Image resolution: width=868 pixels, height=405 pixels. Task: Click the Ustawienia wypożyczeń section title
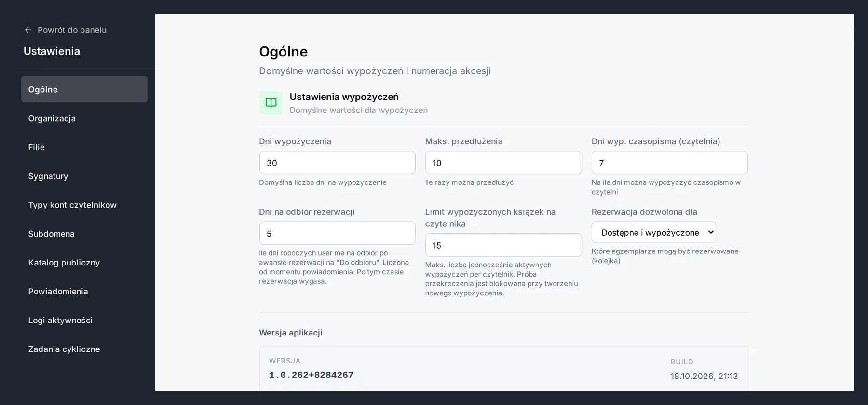click(344, 97)
